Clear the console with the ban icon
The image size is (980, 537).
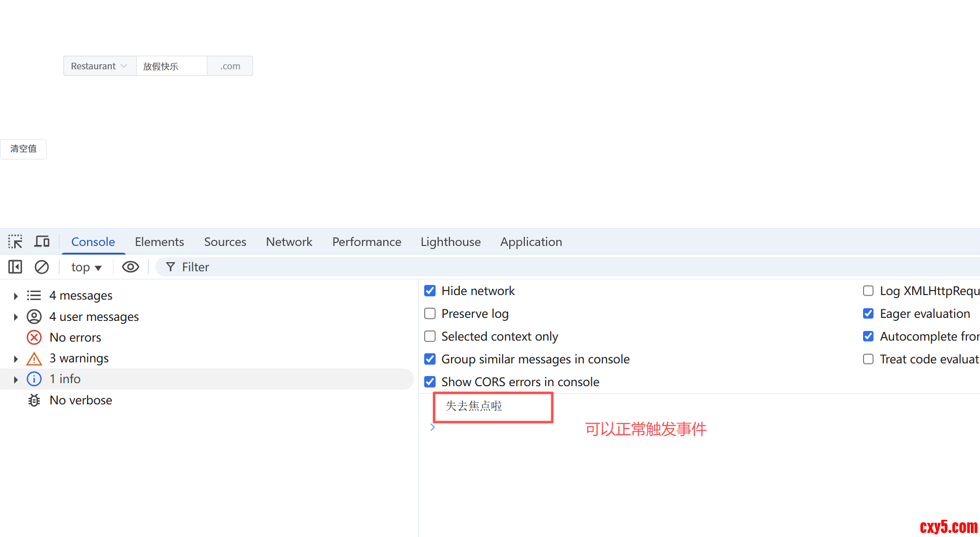click(42, 267)
